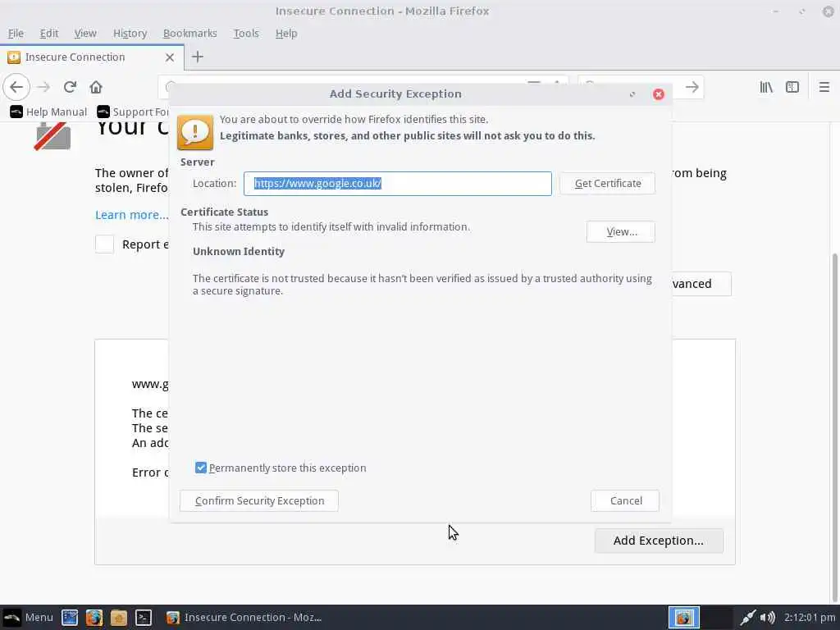Viewport: 840px width, 630px height.
Task: Click Get Certificate button
Action: tap(608, 183)
